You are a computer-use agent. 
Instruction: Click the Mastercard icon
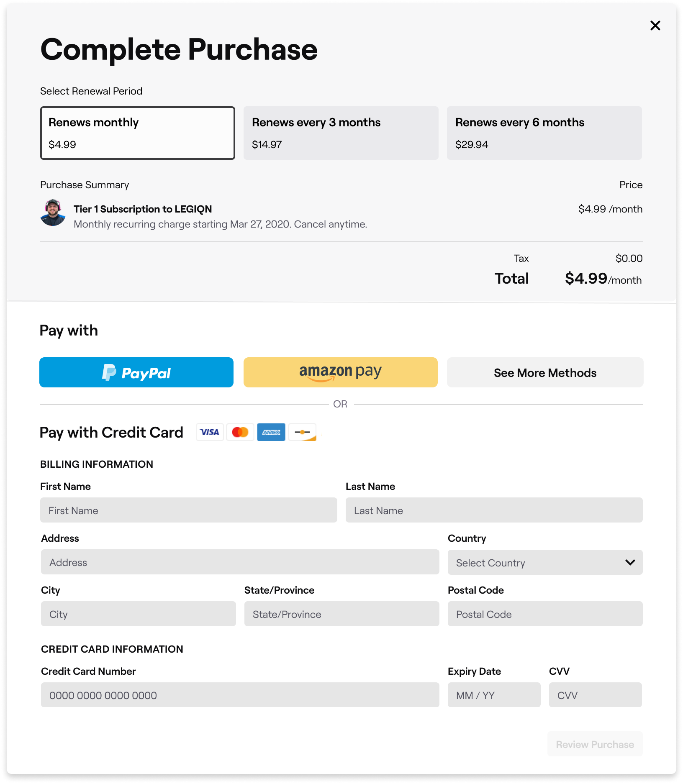pos(240,432)
